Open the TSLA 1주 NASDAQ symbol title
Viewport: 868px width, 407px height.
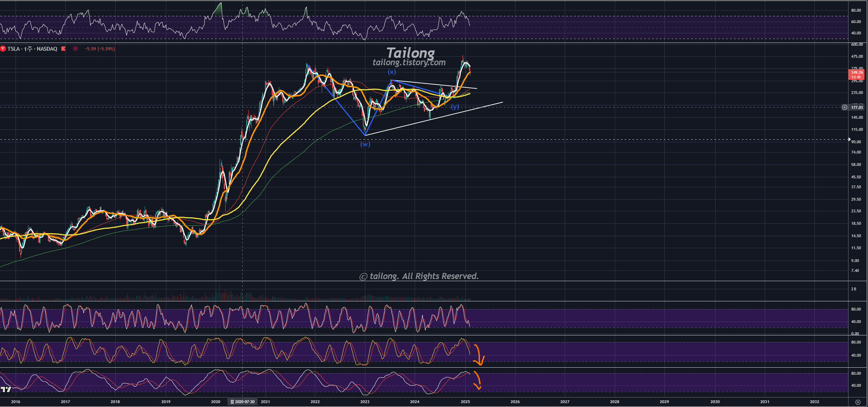pos(32,49)
